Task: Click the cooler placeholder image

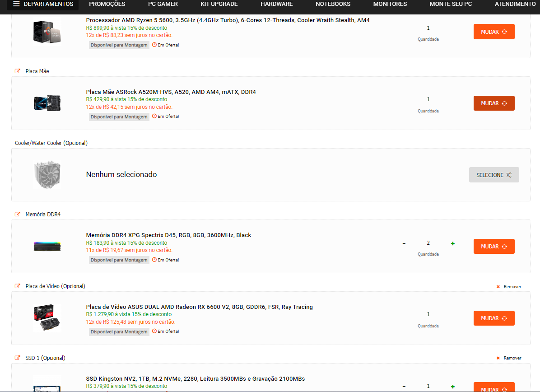Action: 47,175
